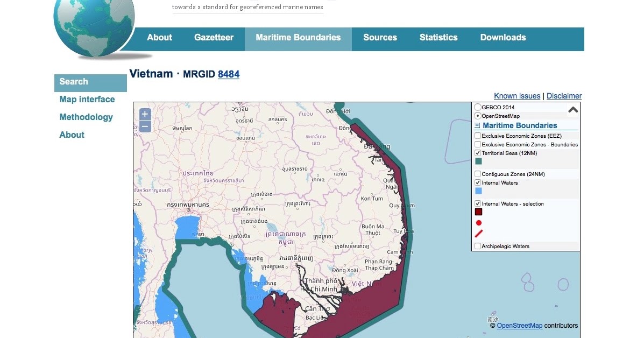Screen dimensions: 644x338
Task: Open the OpenStreetMap contributors link
Action: 520,325
